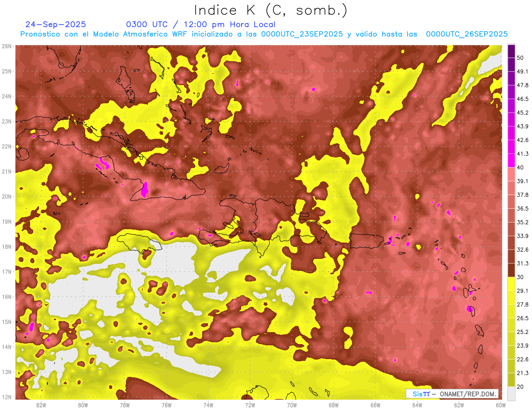The width and height of the screenshot is (532, 411).
Task: Click the Puerto Rico island outline
Action: 366,241
